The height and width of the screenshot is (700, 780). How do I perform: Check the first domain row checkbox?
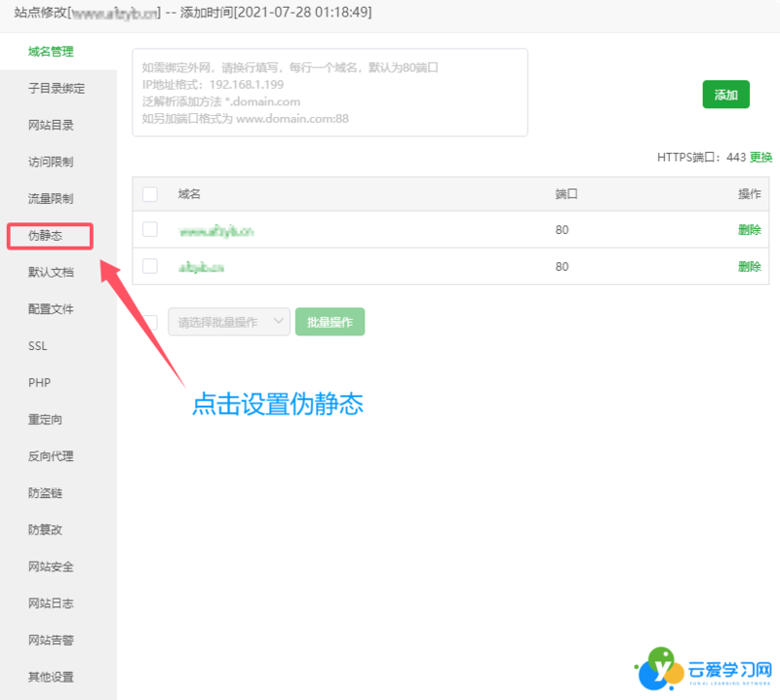point(150,230)
